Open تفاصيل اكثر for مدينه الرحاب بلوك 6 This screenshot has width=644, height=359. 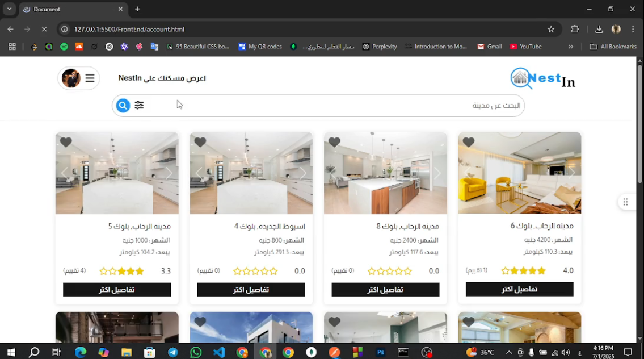tap(519, 289)
